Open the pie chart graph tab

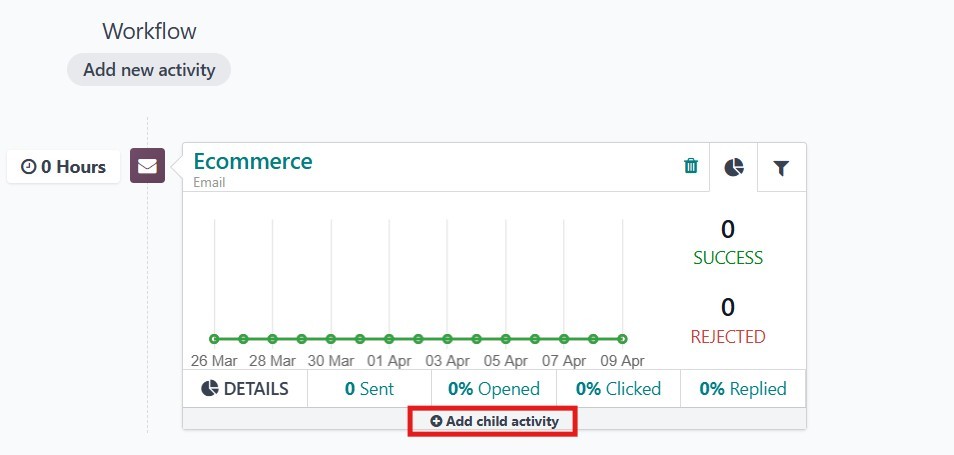coord(734,167)
